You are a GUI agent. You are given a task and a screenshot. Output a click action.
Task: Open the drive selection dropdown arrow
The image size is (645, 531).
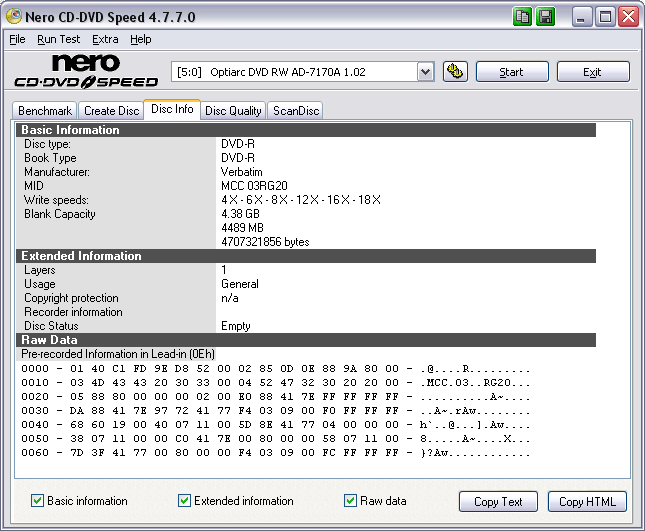[x=425, y=72]
